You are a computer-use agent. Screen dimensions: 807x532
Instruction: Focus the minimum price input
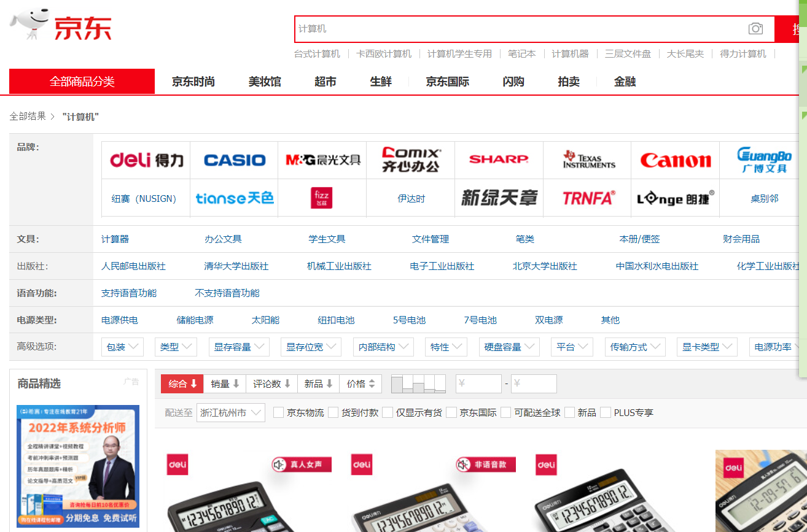478,384
